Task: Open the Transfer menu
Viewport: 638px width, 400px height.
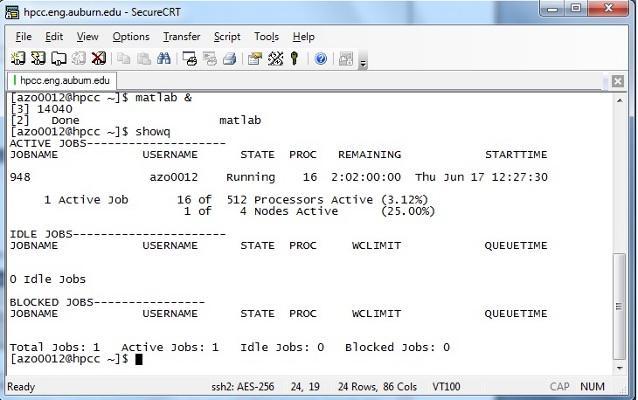Action: 181,36
